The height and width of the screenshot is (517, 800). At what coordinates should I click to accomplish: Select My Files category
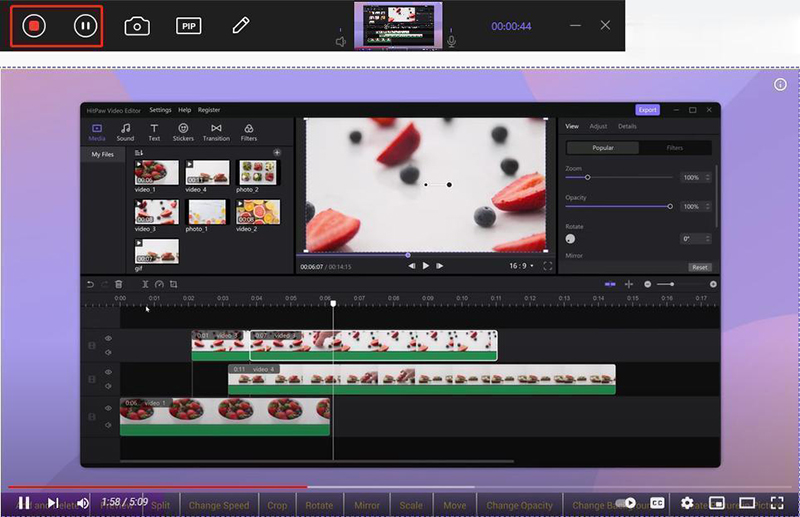103,154
